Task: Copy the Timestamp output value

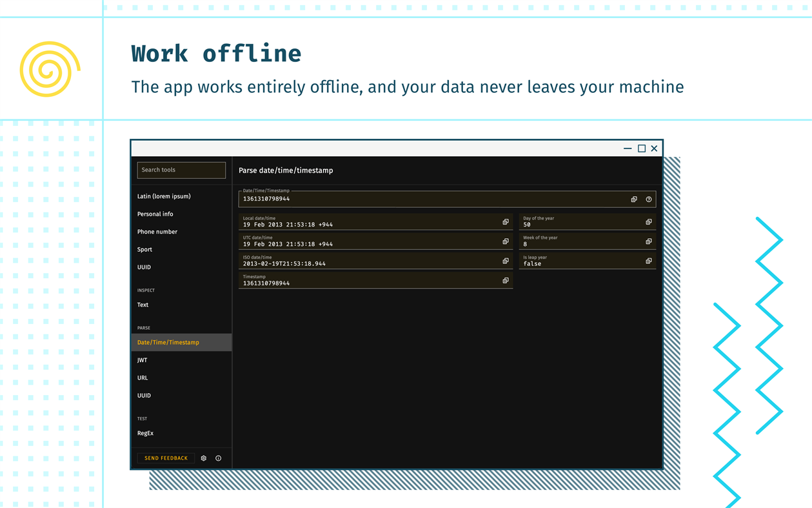Action: tap(506, 281)
